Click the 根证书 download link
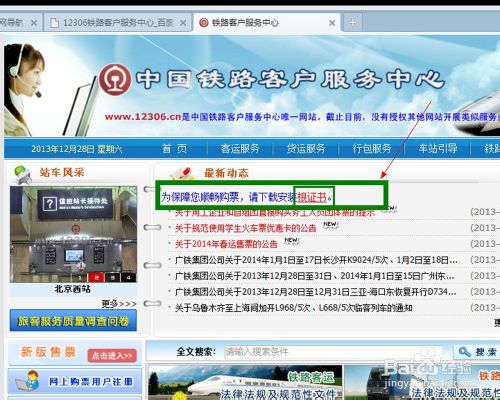Viewport: 500px width, 400px height. [312, 198]
